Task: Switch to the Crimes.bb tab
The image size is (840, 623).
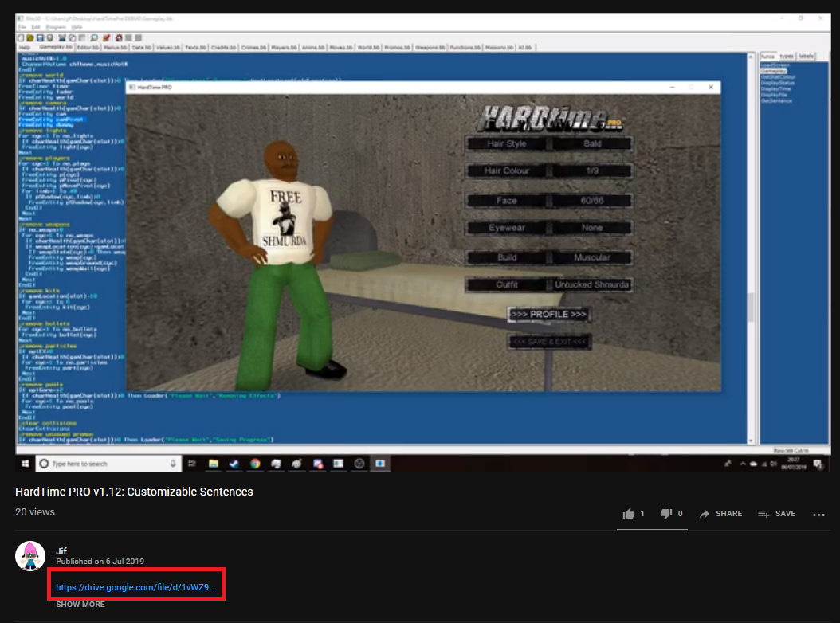Action: 253,47
